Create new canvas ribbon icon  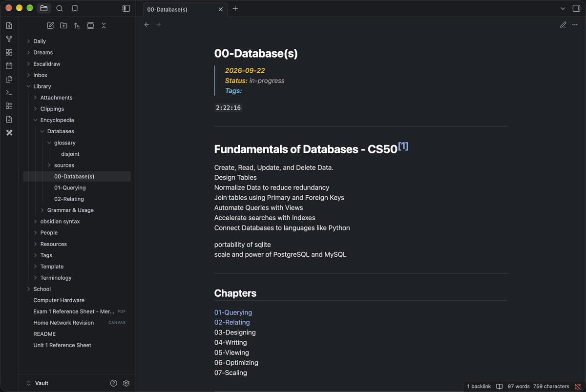tap(9, 52)
